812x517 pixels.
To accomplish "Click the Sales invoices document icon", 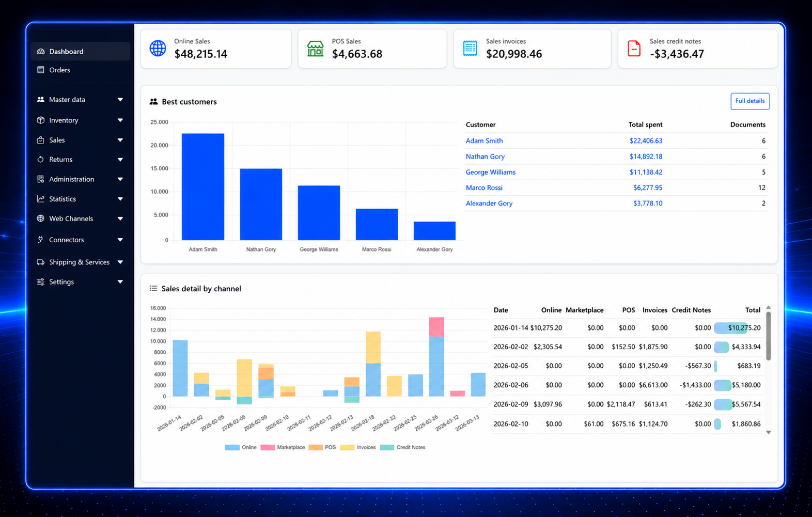I will click(x=470, y=49).
